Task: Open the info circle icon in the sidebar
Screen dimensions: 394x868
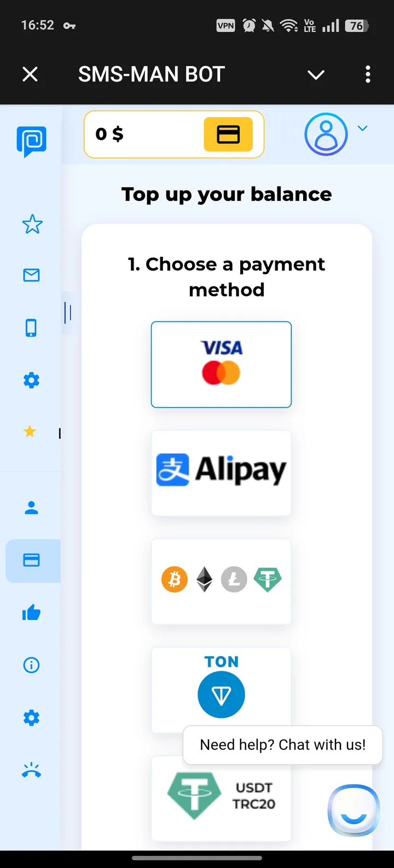Action: (31, 665)
